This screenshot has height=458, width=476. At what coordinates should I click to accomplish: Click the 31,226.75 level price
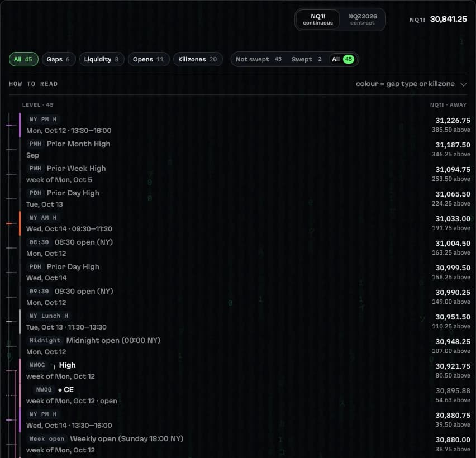pyautogui.click(x=453, y=121)
